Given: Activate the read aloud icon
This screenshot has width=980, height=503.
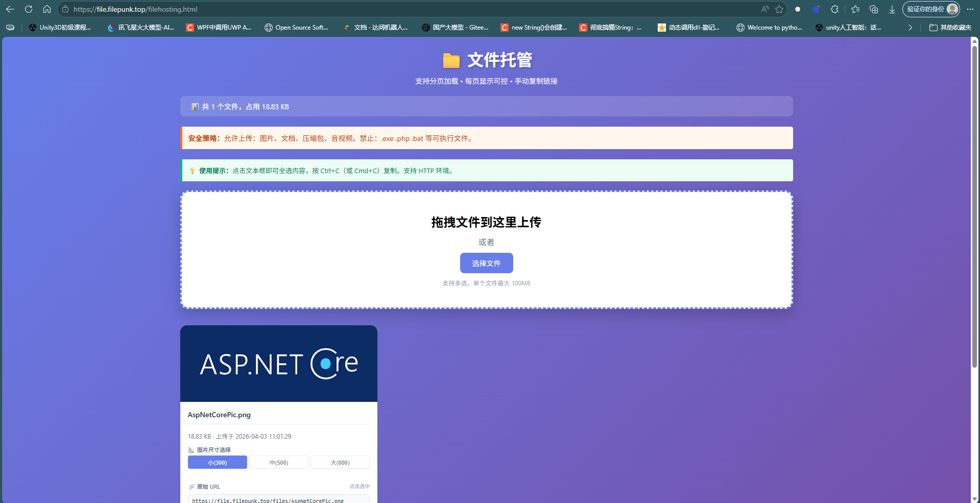Looking at the screenshot, I should point(764,9).
